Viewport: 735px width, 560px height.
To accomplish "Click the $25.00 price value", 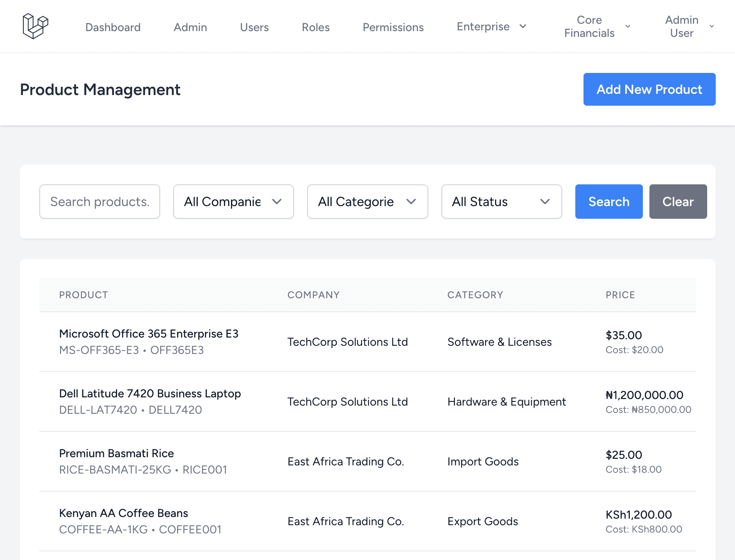I will click(x=624, y=455).
